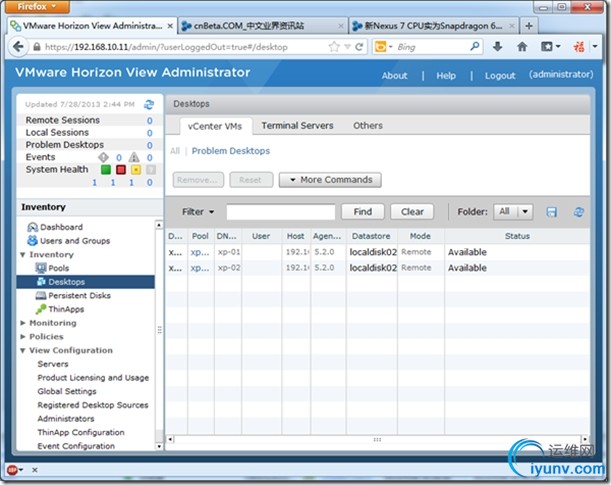Open the More Commands dropdown

[330, 180]
